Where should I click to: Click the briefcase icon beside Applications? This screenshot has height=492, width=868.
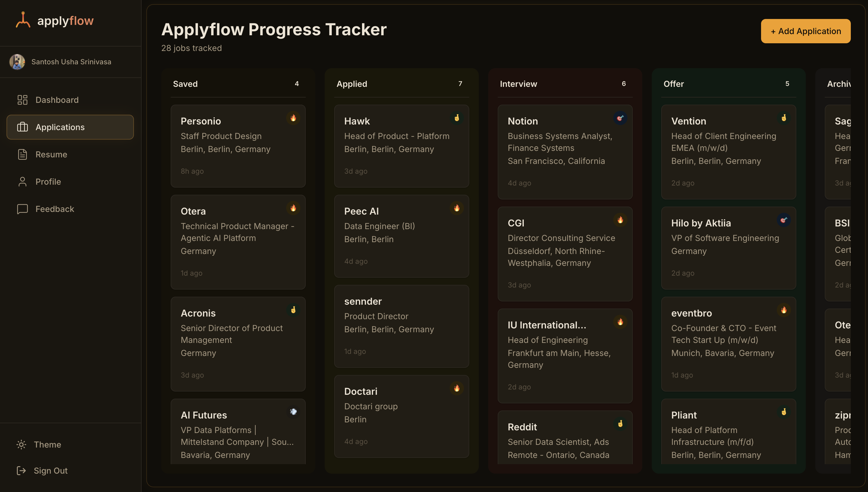click(x=22, y=127)
